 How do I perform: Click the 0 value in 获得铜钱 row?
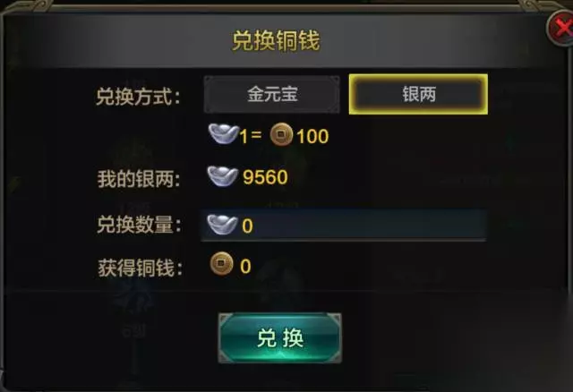tap(245, 267)
